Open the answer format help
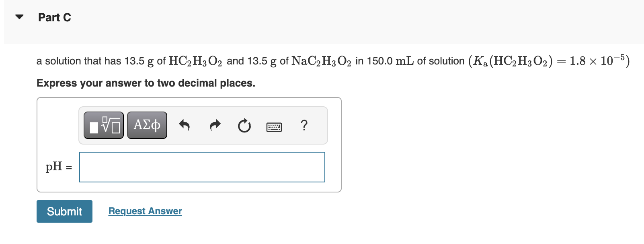The image size is (644, 244). [x=304, y=126]
